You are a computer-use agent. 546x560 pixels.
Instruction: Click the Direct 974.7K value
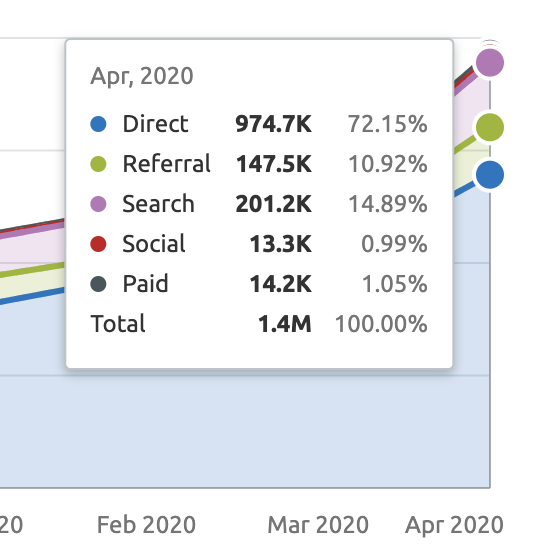274,124
